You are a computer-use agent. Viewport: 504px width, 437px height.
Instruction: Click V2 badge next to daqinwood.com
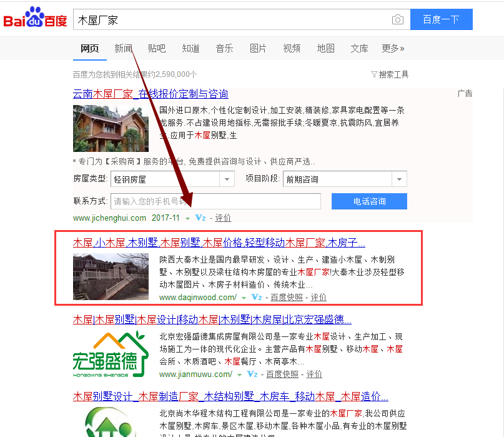pos(256,297)
